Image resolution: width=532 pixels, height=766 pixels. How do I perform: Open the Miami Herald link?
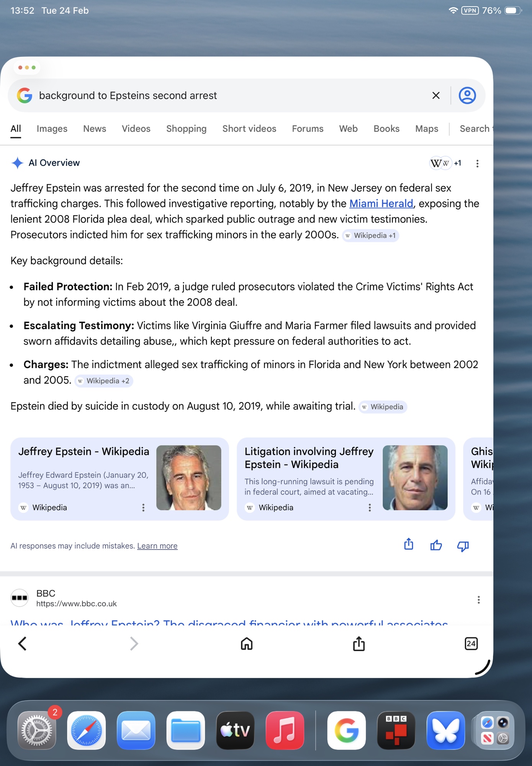pyautogui.click(x=381, y=204)
